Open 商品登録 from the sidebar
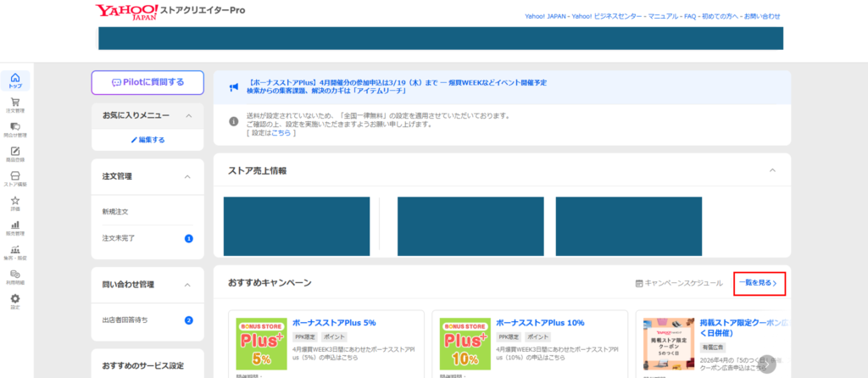This screenshot has height=378, width=868. pos(15,154)
